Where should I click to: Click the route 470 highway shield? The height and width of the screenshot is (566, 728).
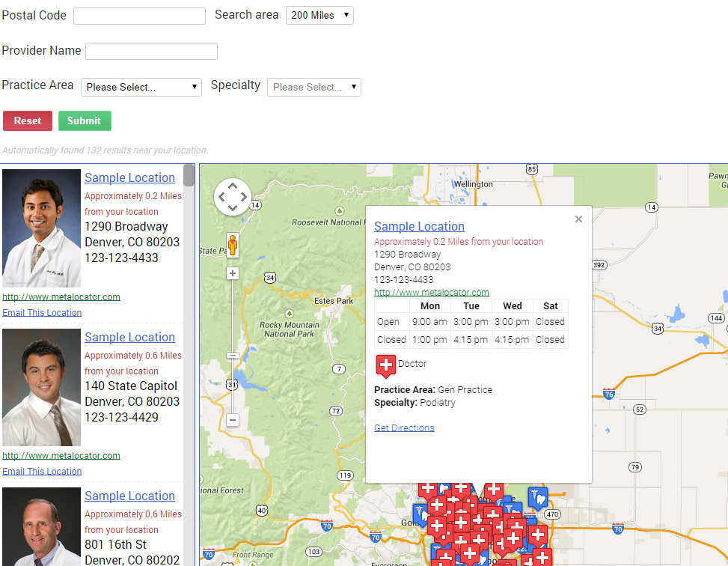(552, 514)
